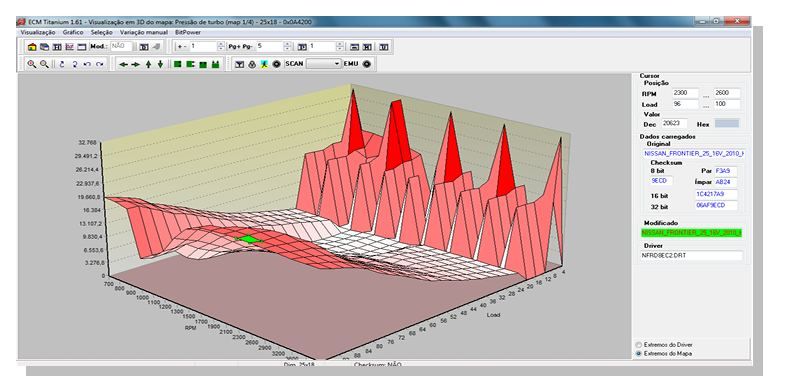This screenshot has width=787, height=388.
Task: Click the redo curved arrow icon
Action: tap(99, 64)
